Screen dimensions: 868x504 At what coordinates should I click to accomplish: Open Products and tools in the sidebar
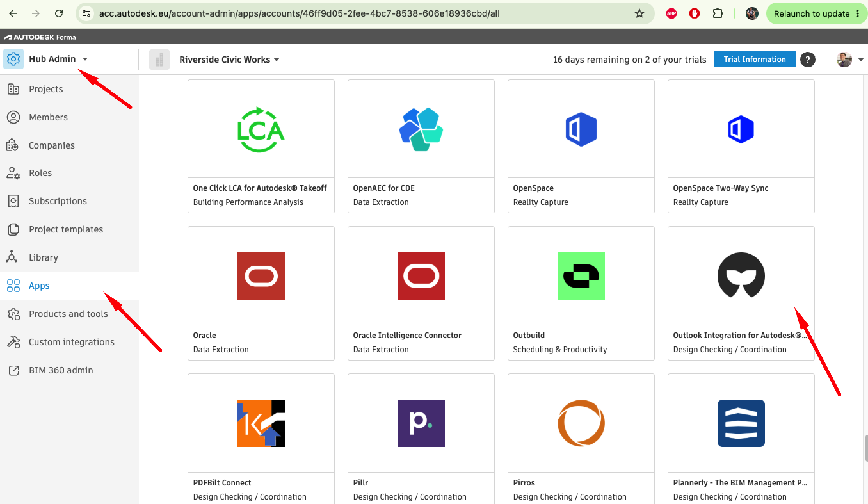(69, 314)
